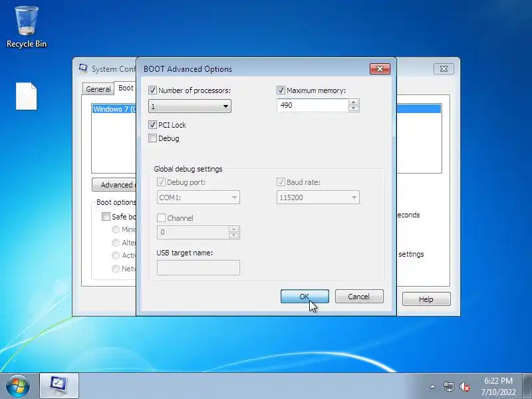The width and height of the screenshot is (532, 399).
Task: Click the Show desktop strip
Action: [x=527, y=386]
